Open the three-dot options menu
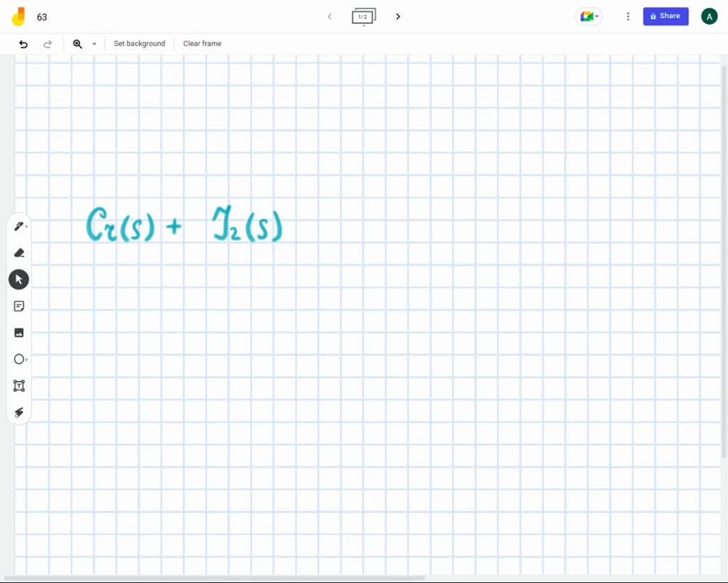This screenshot has width=728, height=583. (628, 16)
